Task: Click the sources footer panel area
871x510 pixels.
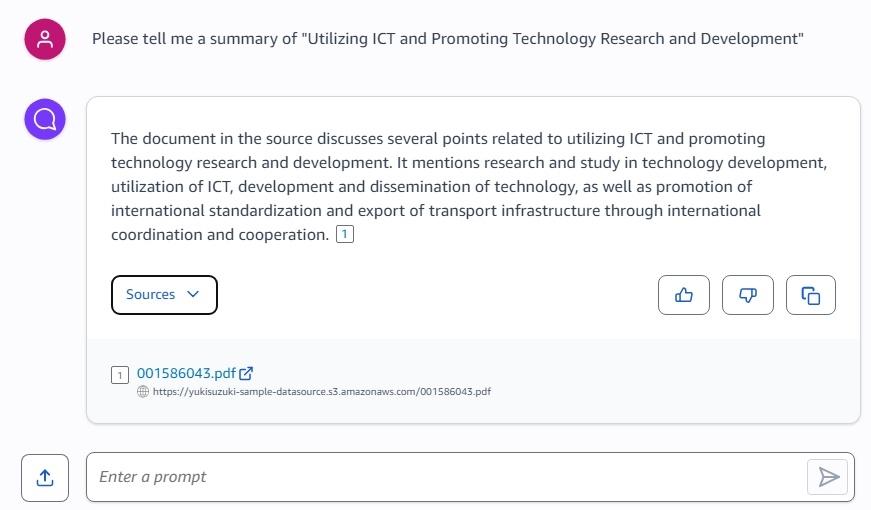Action: pos(473,381)
